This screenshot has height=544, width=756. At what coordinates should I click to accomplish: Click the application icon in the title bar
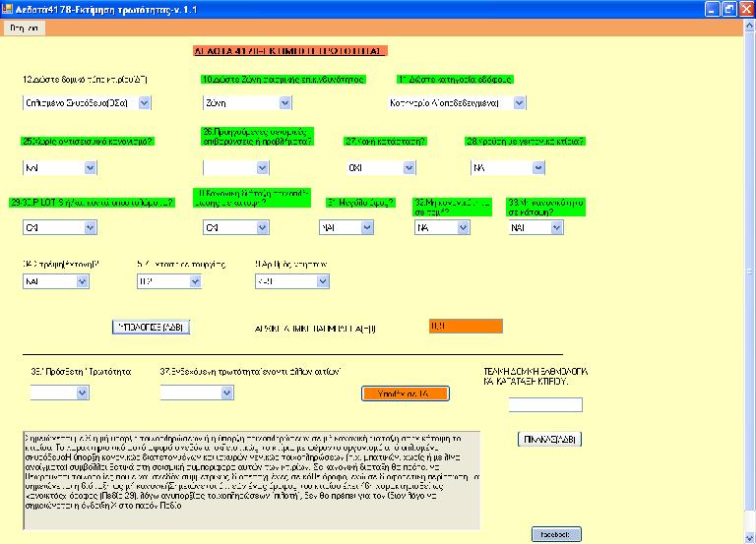(10, 8)
